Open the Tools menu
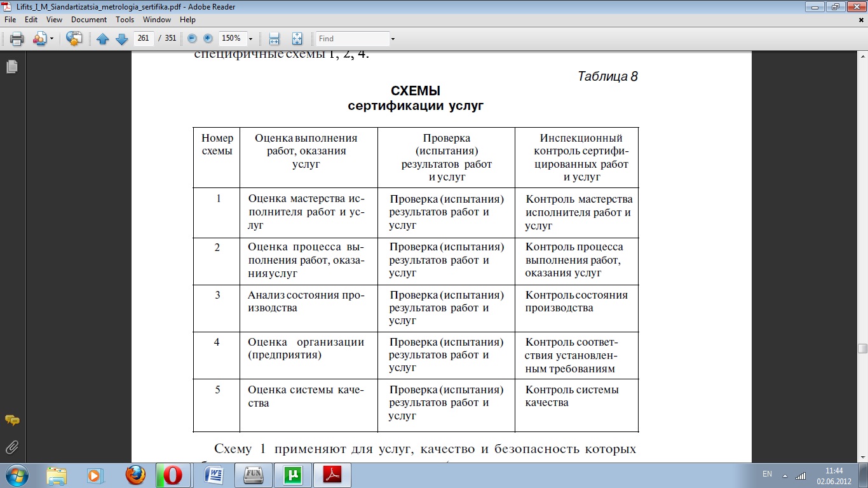Image resolution: width=868 pixels, height=488 pixels. point(125,20)
